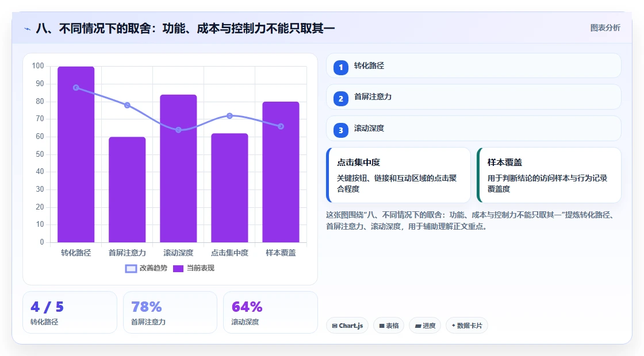Open the 样本覆盖 info card
Image resolution: width=644 pixels, height=356 pixels.
549,175
